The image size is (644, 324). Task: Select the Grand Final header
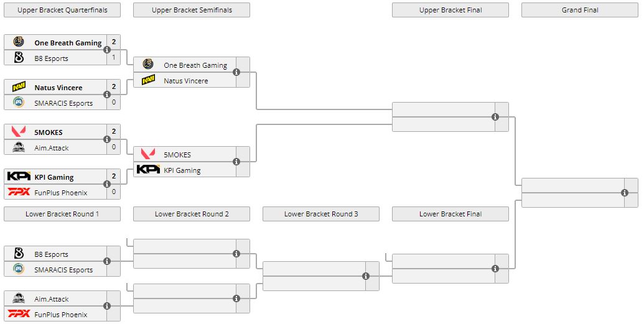tap(579, 10)
